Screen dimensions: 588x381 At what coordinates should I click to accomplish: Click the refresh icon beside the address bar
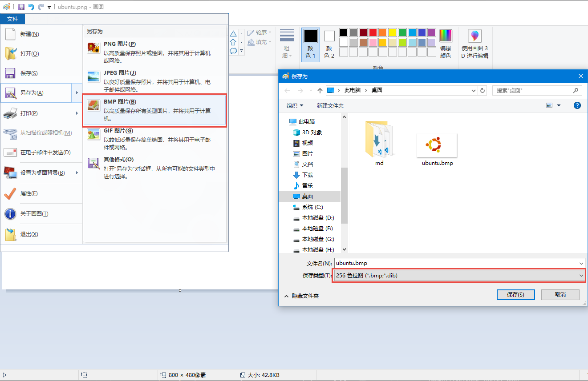(x=483, y=90)
